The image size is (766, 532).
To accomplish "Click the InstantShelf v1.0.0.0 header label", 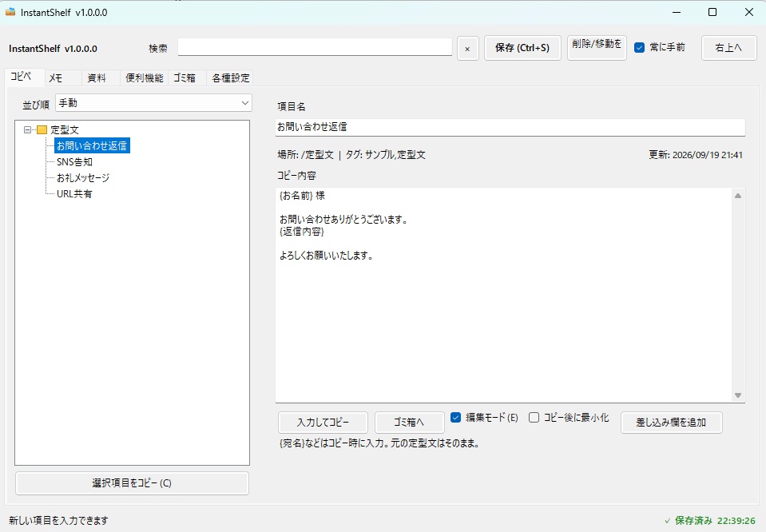I will click(53, 49).
